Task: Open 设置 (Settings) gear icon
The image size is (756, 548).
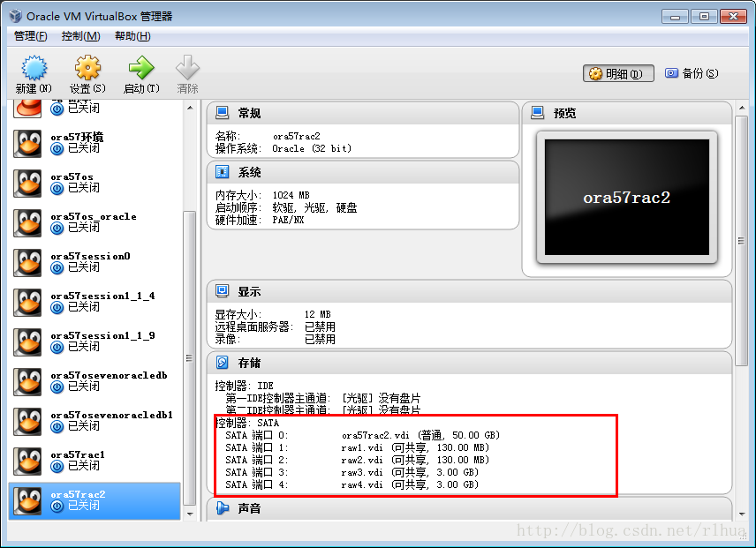Action: tap(87, 67)
